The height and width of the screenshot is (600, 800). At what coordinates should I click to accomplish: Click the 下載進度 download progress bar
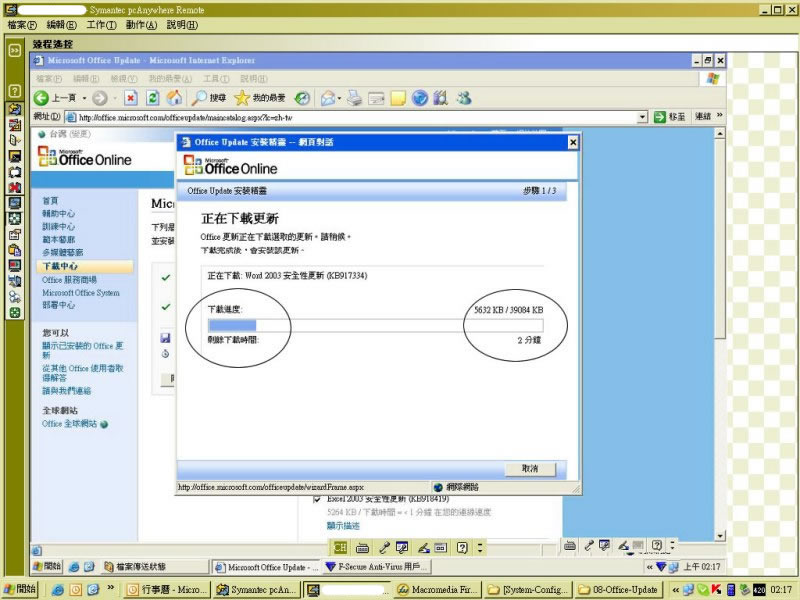coord(376,326)
